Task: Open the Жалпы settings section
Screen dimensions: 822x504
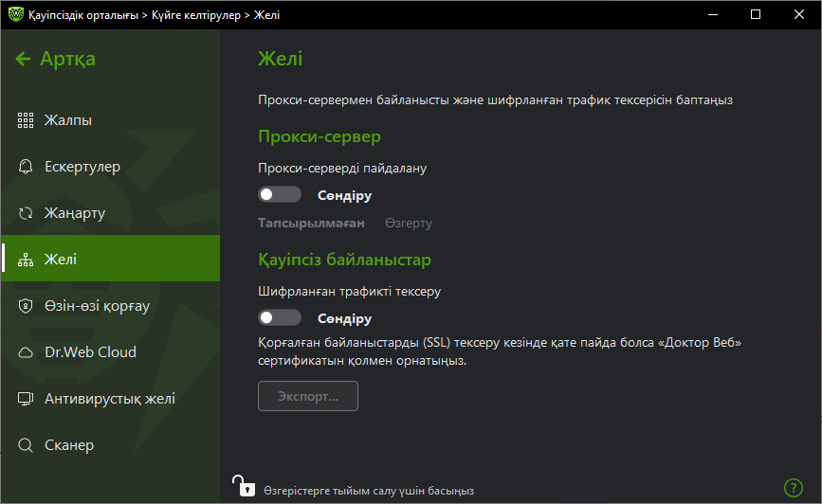Action: coord(68,120)
